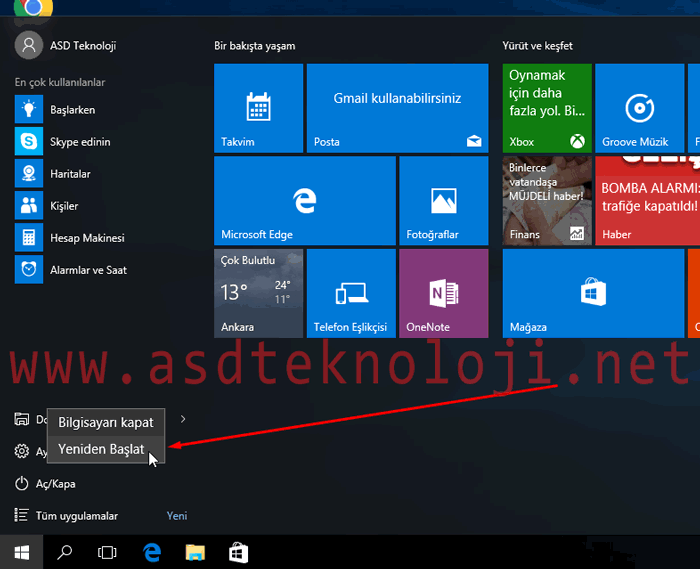Open the Telefon Eşlikçisi tile
The height and width of the screenshot is (569, 700).
point(351,293)
